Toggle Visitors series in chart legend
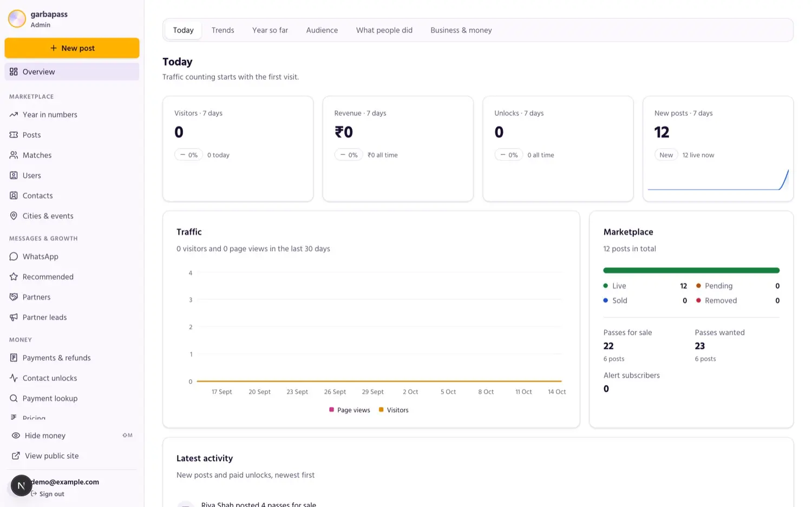This screenshot has height=507, width=812. tap(394, 410)
